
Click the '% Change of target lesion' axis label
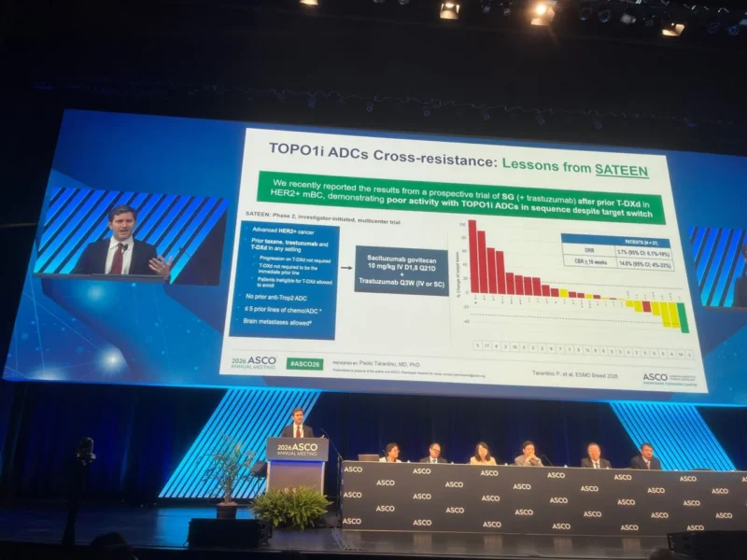click(458, 274)
